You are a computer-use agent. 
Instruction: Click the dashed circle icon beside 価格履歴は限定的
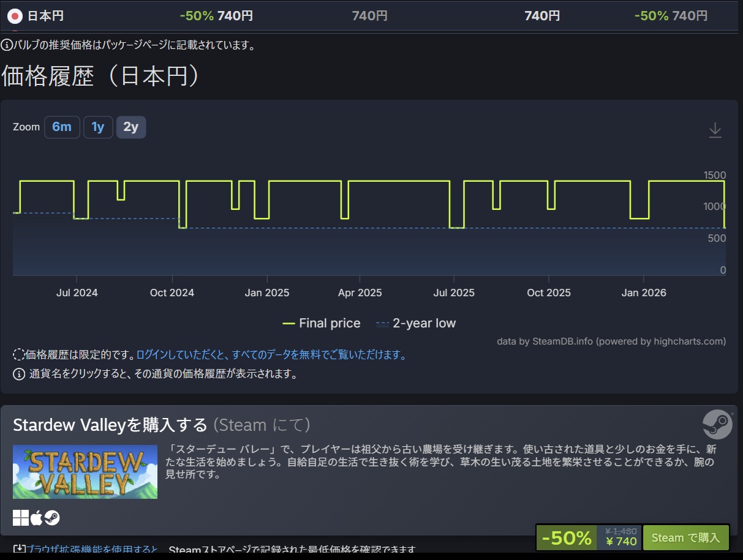[x=19, y=354]
